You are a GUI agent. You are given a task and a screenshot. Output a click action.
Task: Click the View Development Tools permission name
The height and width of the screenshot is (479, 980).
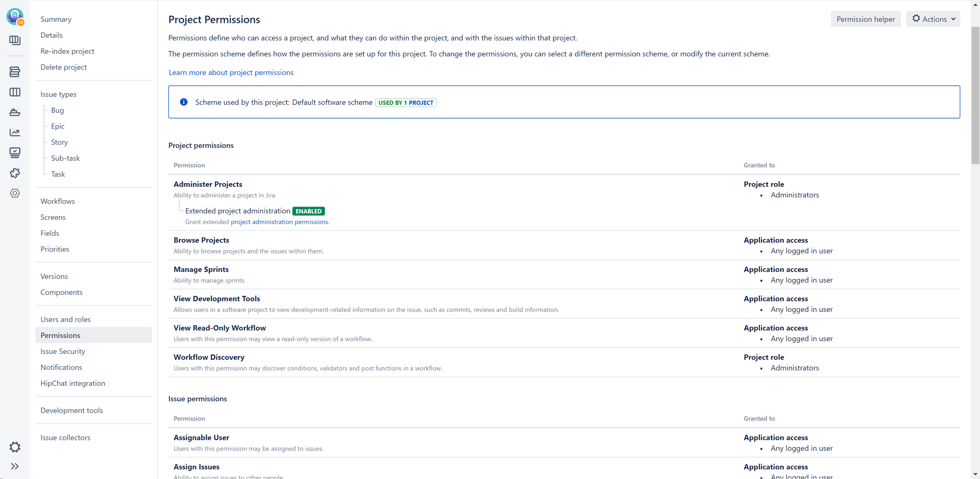pos(217,299)
